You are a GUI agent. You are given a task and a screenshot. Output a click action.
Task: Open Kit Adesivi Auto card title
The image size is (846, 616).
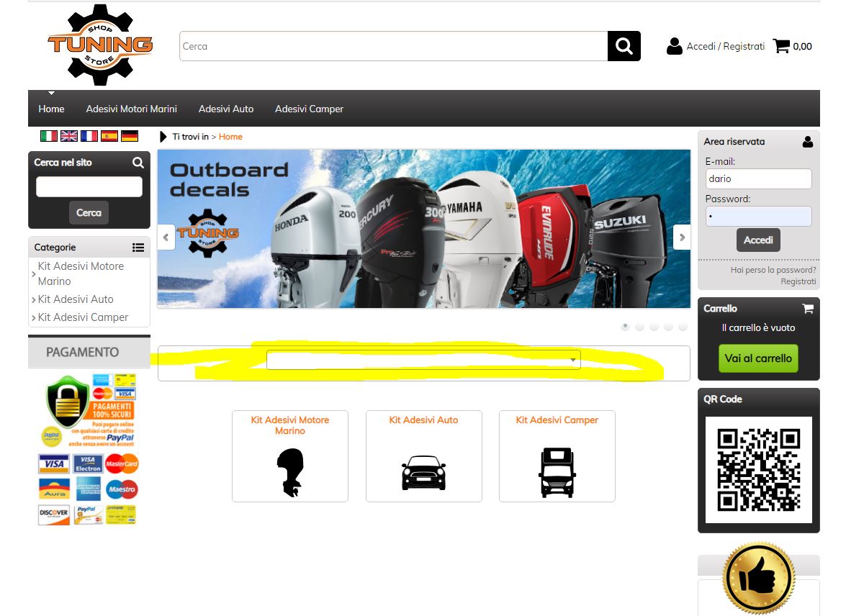click(x=423, y=420)
